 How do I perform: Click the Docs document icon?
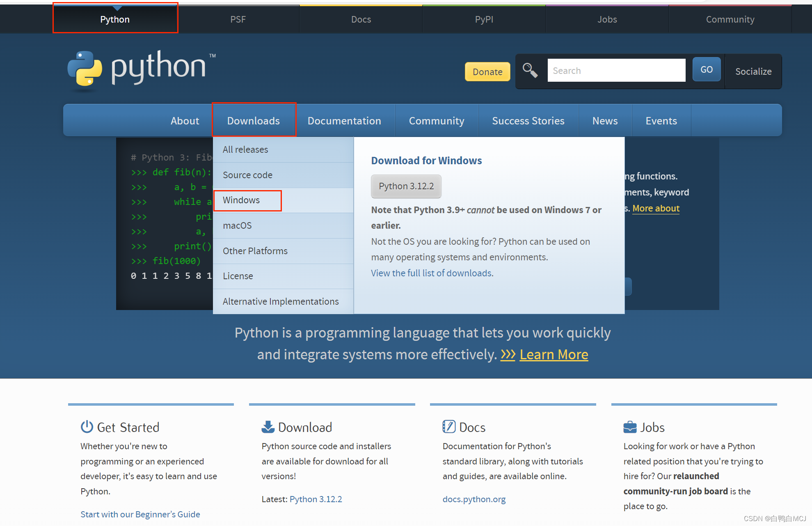[449, 427]
